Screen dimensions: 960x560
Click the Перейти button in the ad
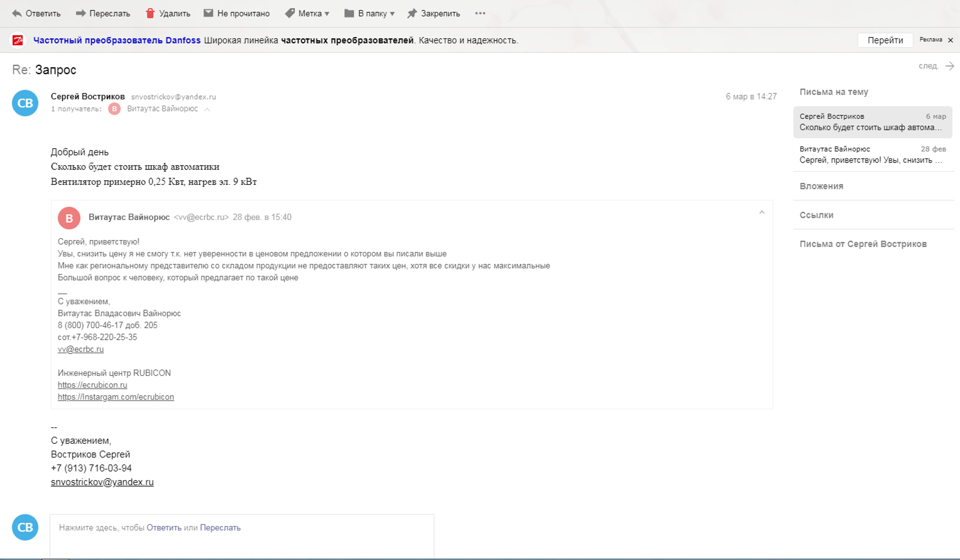click(885, 40)
